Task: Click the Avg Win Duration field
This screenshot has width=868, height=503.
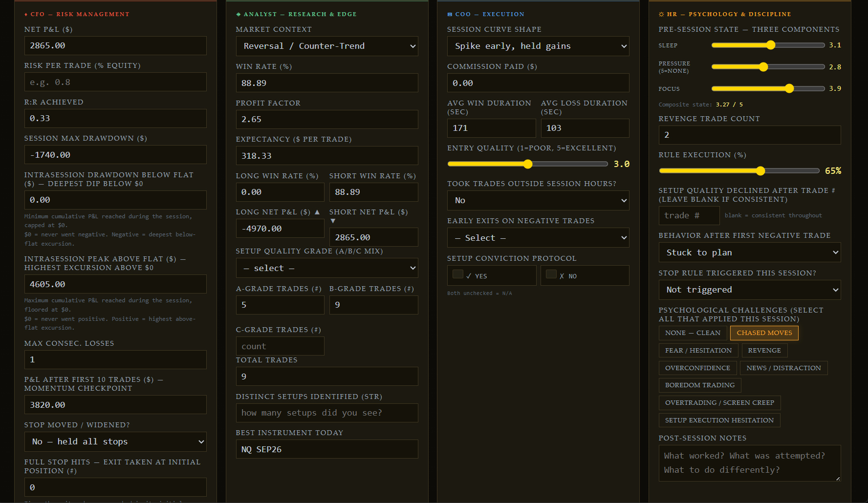Action: (491, 128)
